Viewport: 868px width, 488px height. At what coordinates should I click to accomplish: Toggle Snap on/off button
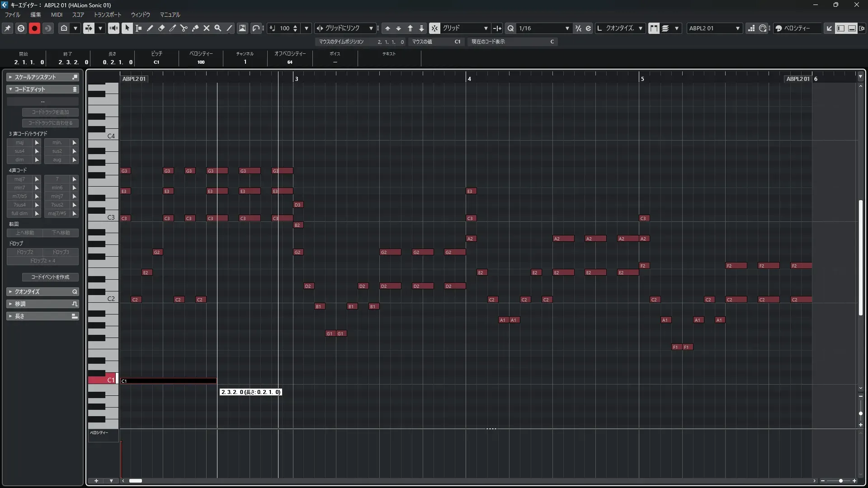pyautogui.click(x=434, y=28)
